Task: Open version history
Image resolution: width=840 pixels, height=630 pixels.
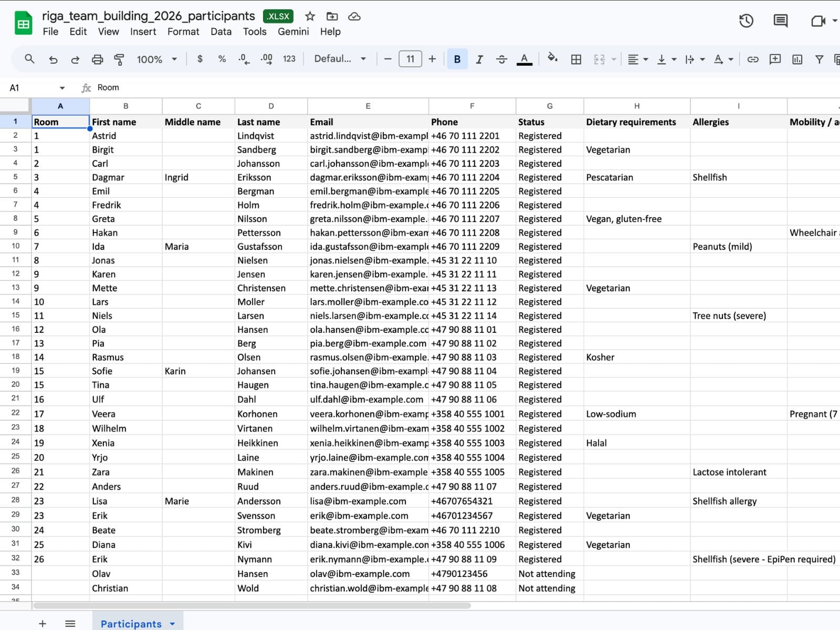Action: pyautogui.click(x=746, y=21)
